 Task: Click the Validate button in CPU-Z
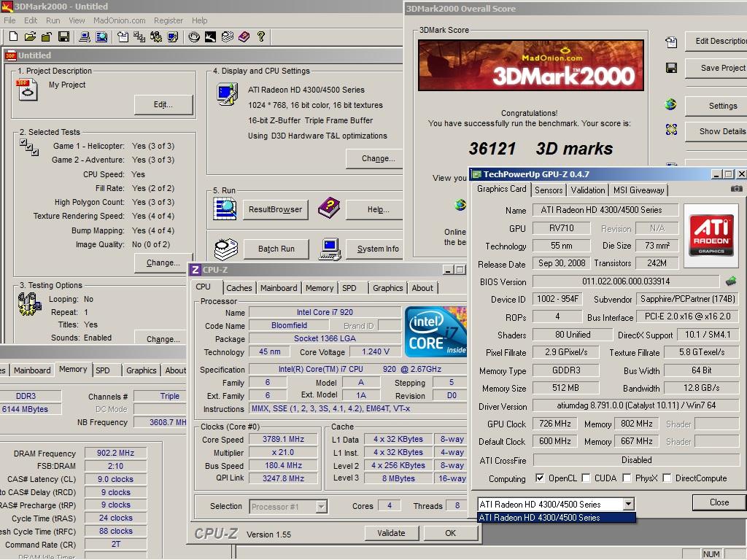pos(391,533)
